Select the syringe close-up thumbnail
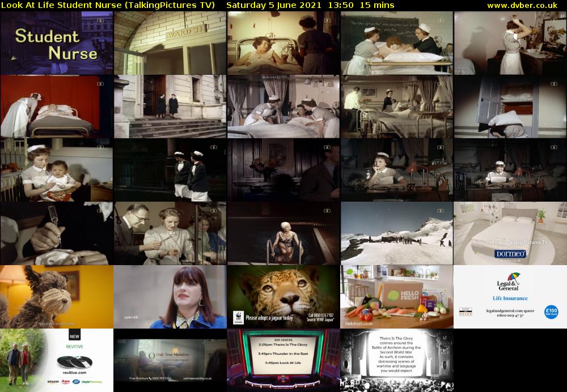 tap(57, 233)
